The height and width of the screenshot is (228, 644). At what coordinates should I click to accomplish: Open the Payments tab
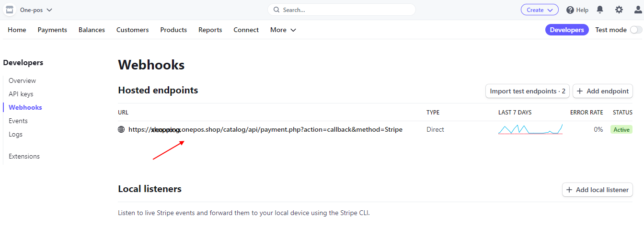[52, 30]
